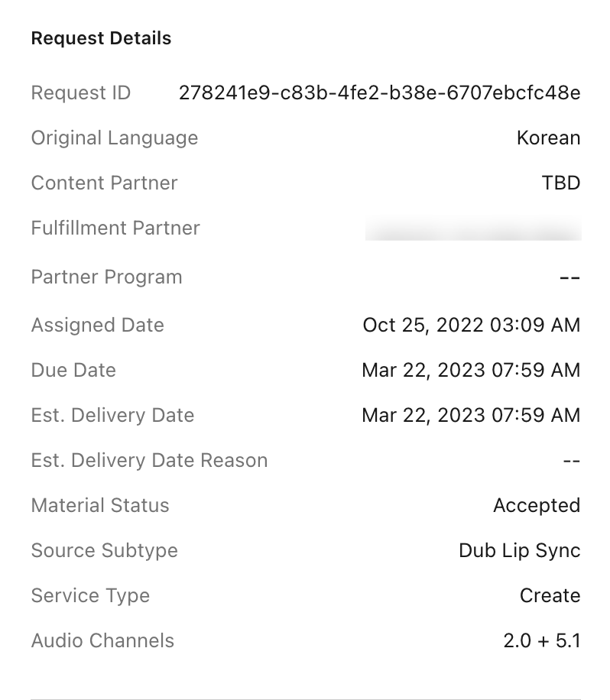Click the Due Date value
Image resolution: width=610 pixels, height=700 pixels.
471,370
